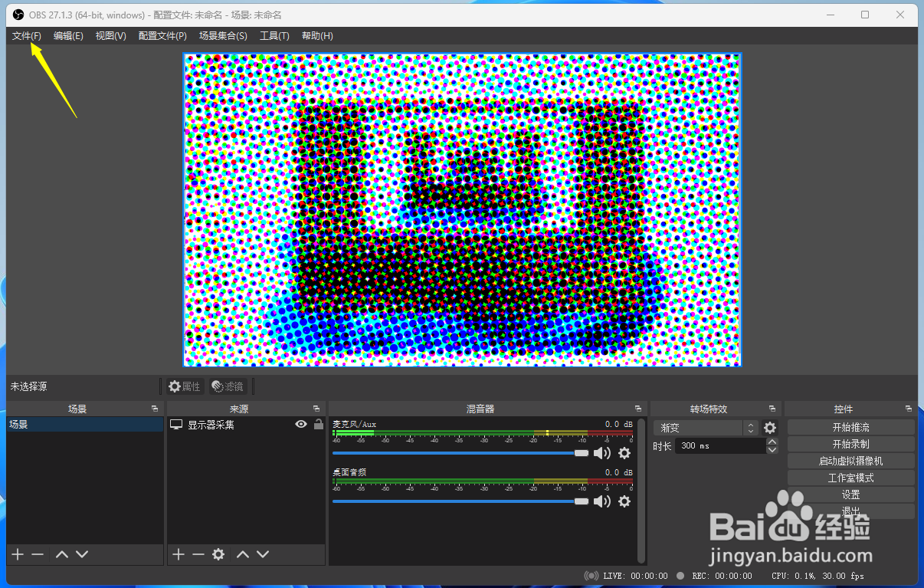924x588 pixels.
Task: Click the mixer panel vertical scrollbar
Action: [x=641, y=491]
